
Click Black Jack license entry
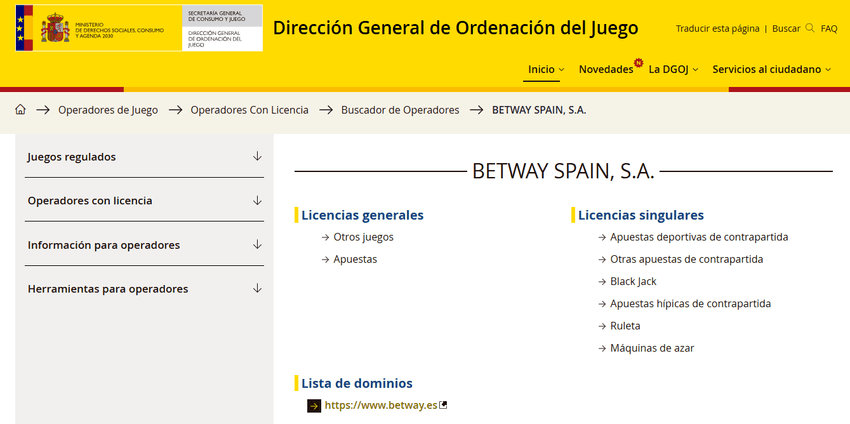633,281
